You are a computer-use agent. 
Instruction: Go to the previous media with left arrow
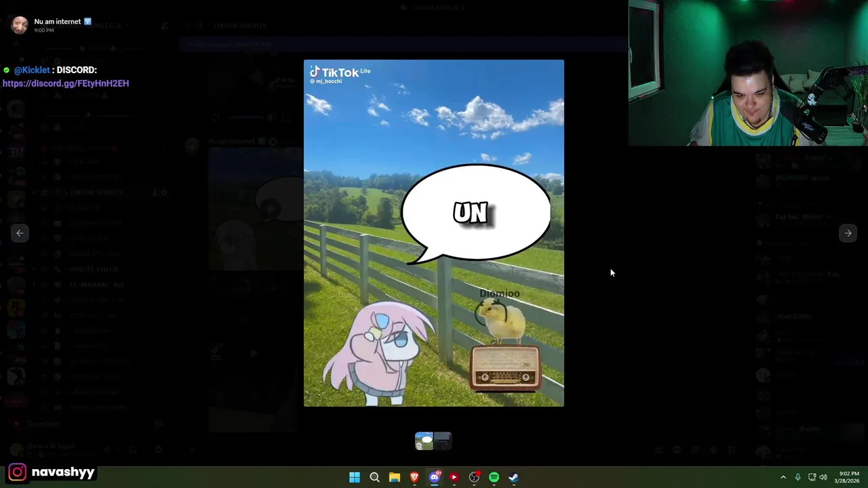click(20, 233)
